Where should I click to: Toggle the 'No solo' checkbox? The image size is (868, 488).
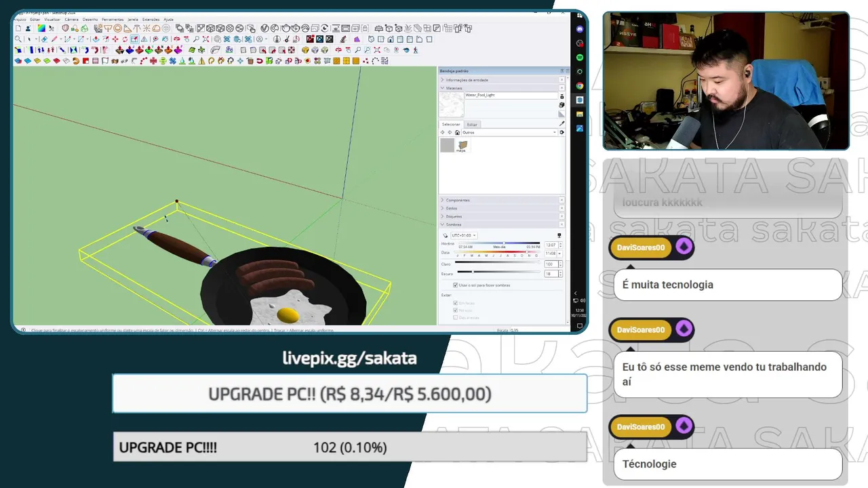coord(455,310)
